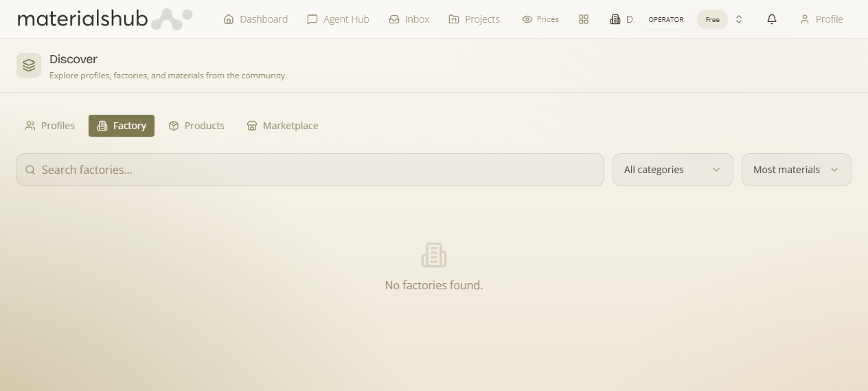Viewport: 868px width, 391px height.
Task: Open the Profile menu
Action: (821, 19)
